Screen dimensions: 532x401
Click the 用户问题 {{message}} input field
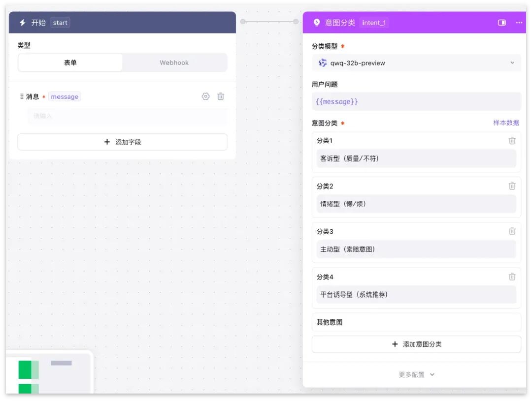(x=416, y=101)
